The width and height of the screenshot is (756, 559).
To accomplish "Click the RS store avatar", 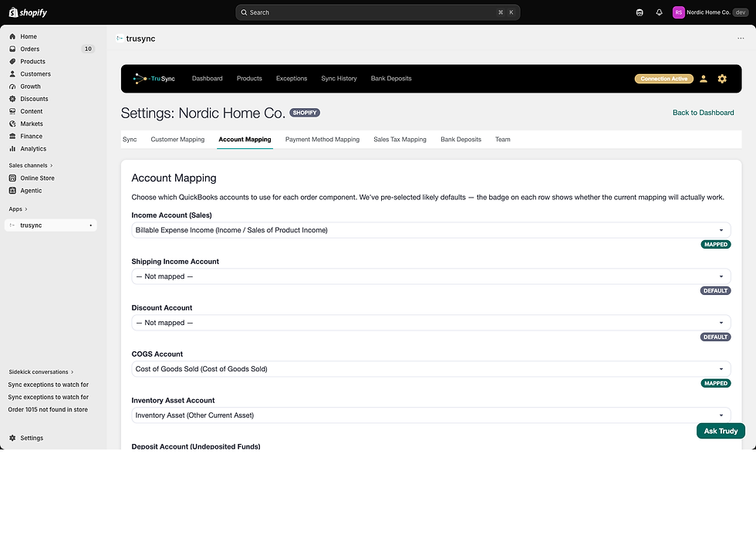I will [678, 12].
